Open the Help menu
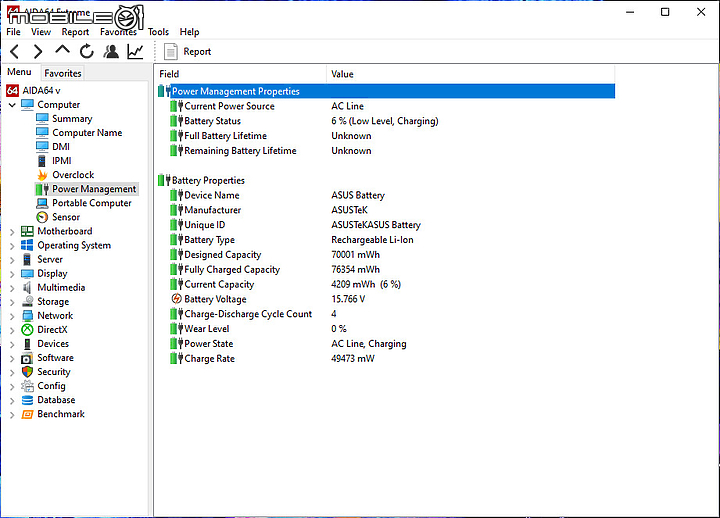This screenshot has width=720, height=518. (189, 32)
